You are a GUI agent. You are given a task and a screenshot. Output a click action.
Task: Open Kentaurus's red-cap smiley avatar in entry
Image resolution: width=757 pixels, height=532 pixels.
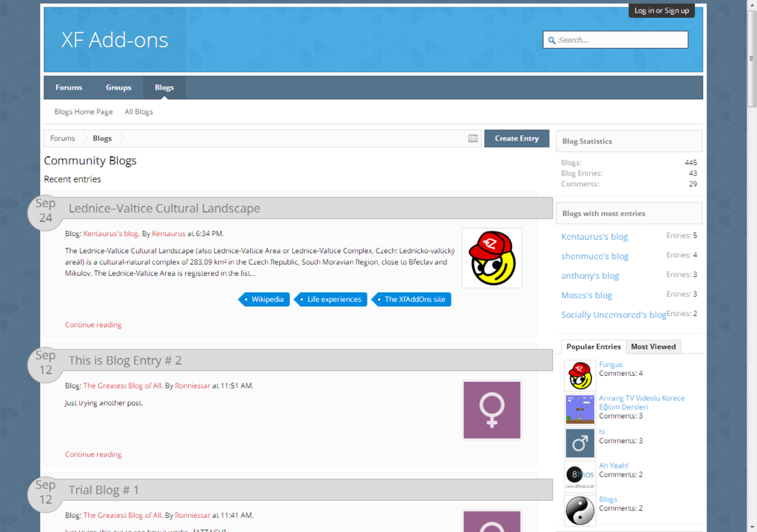click(x=491, y=257)
